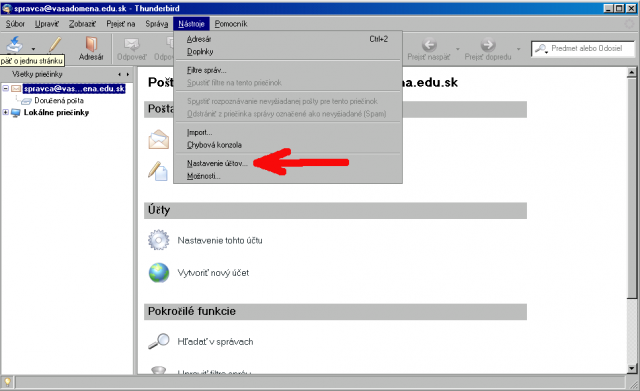This screenshot has width=640, height=391.
Task: Choose Adresár in the Nástroje menu
Action: 288,39
